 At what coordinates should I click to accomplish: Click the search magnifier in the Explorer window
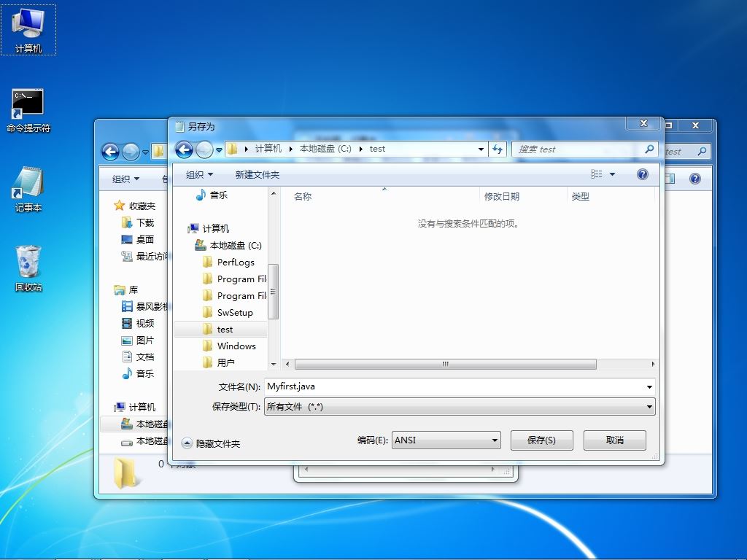pyautogui.click(x=702, y=152)
